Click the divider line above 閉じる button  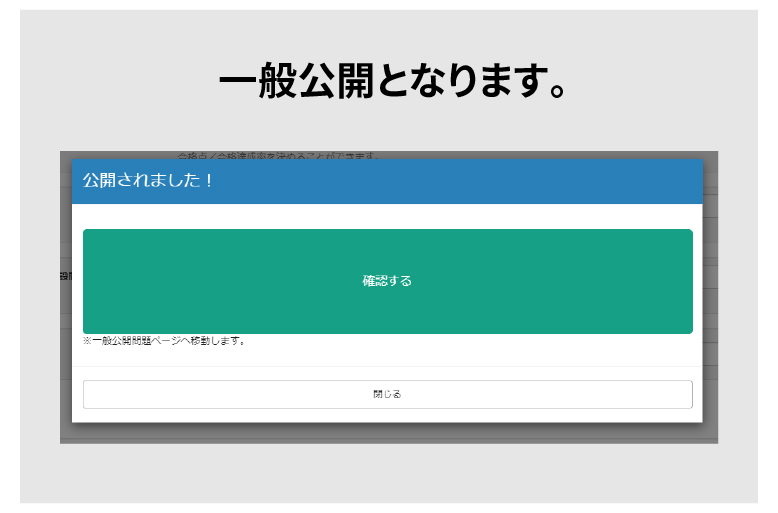387,366
